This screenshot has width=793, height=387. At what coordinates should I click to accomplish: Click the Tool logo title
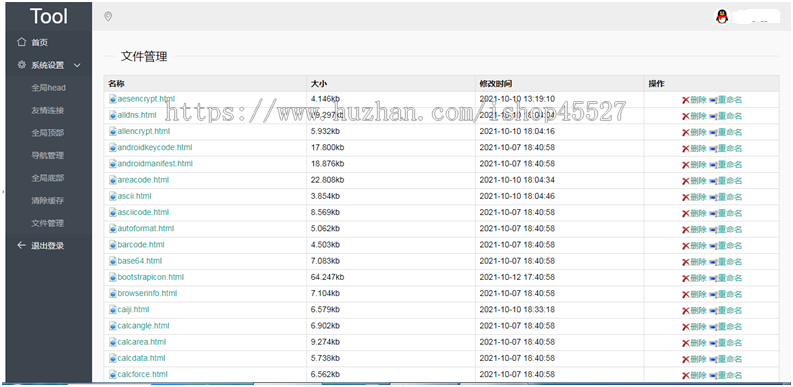tap(49, 16)
